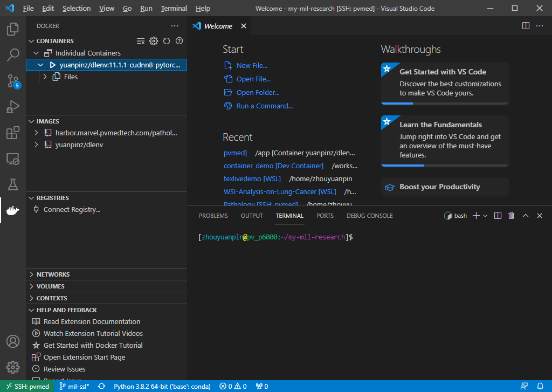The image size is (552, 392).
Task: Close the Welcome tab
Action: coord(243,26)
